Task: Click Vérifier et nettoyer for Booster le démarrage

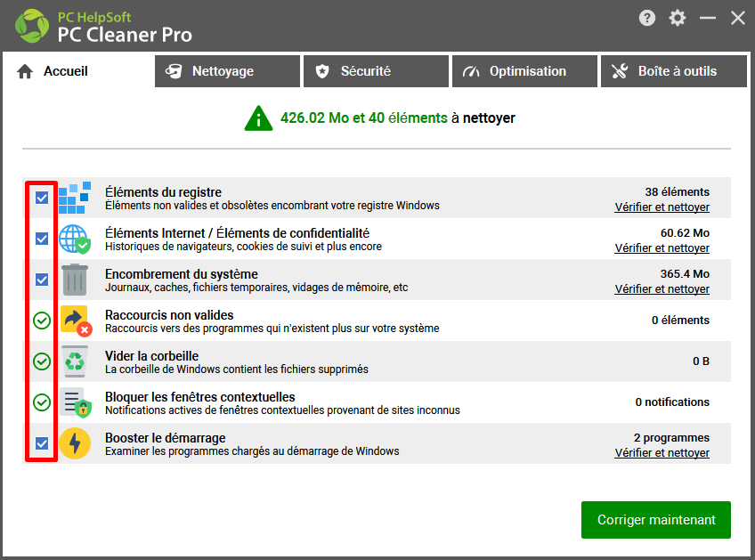Action: (x=662, y=452)
